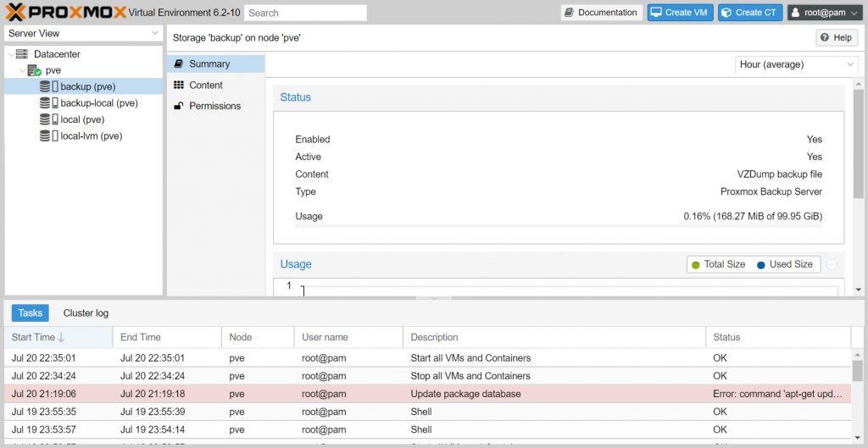Select local (pve) in the tree
Image resolution: width=868 pixels, height=448 pixels.
tap(84, 119)
